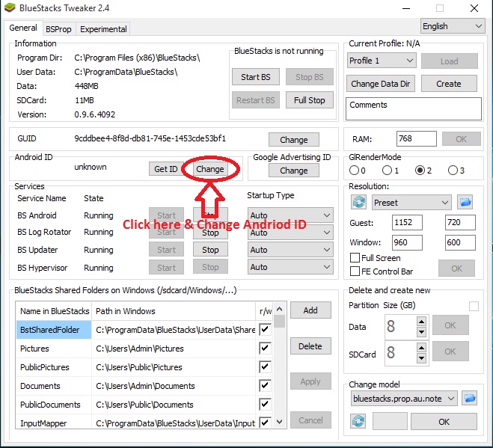Click the Create profile button

(449, 84)
